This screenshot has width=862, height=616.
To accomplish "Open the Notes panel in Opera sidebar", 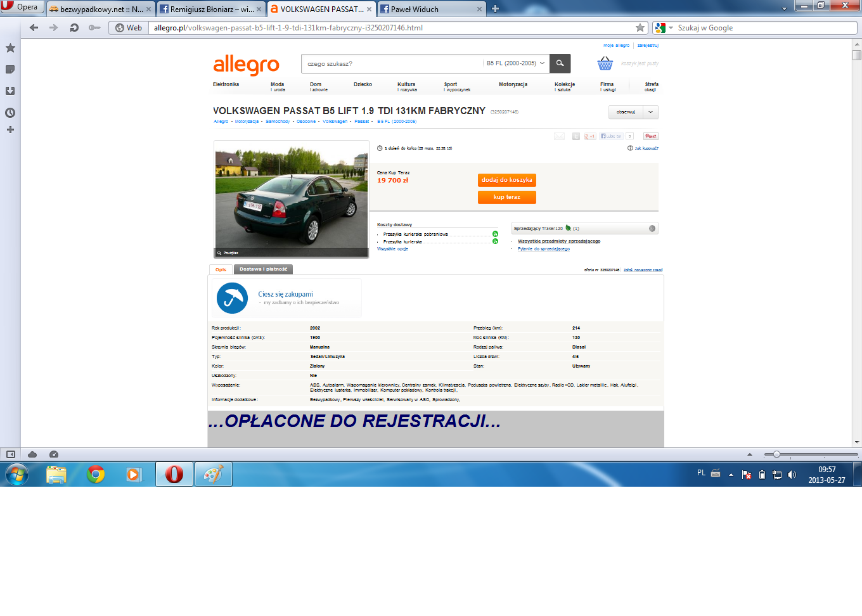I will tap(10, 70).
